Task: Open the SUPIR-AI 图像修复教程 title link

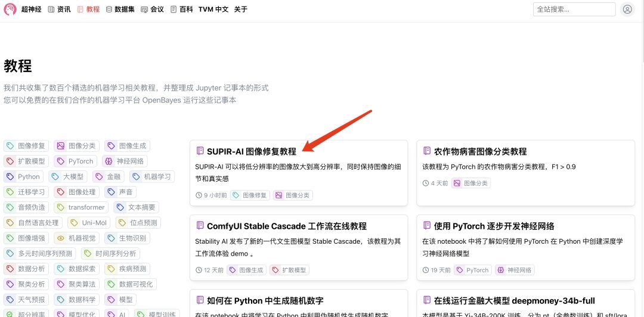Action: point(251,151)
